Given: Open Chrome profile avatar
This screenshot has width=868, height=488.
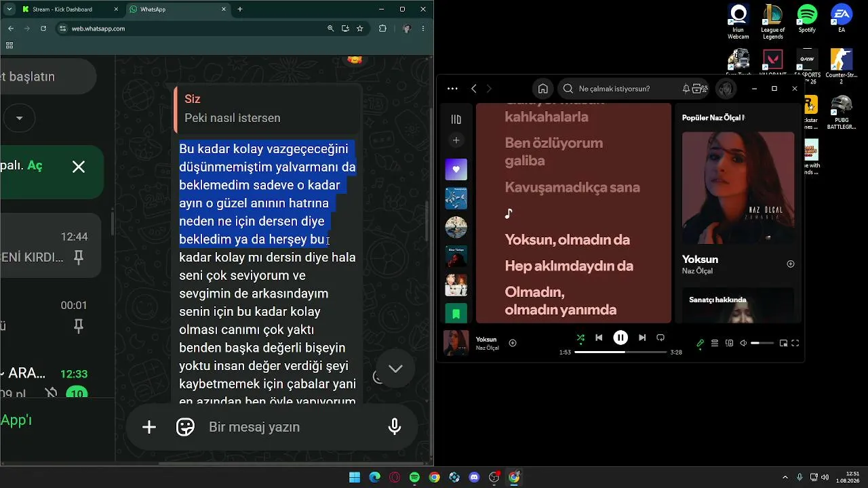Looking at the screenshot, I should coord(406,28).
